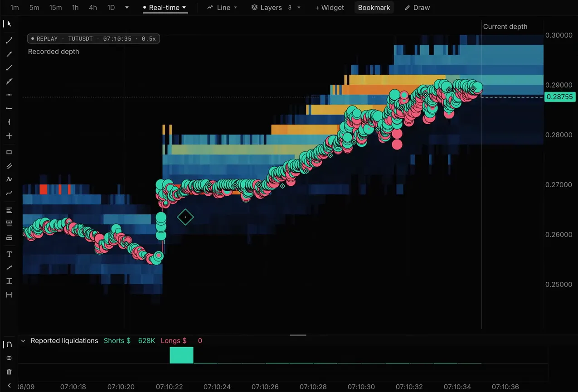Select the Text (T) tool
The width and height of the screenshot is (578, 392).
tap(9, 254)
